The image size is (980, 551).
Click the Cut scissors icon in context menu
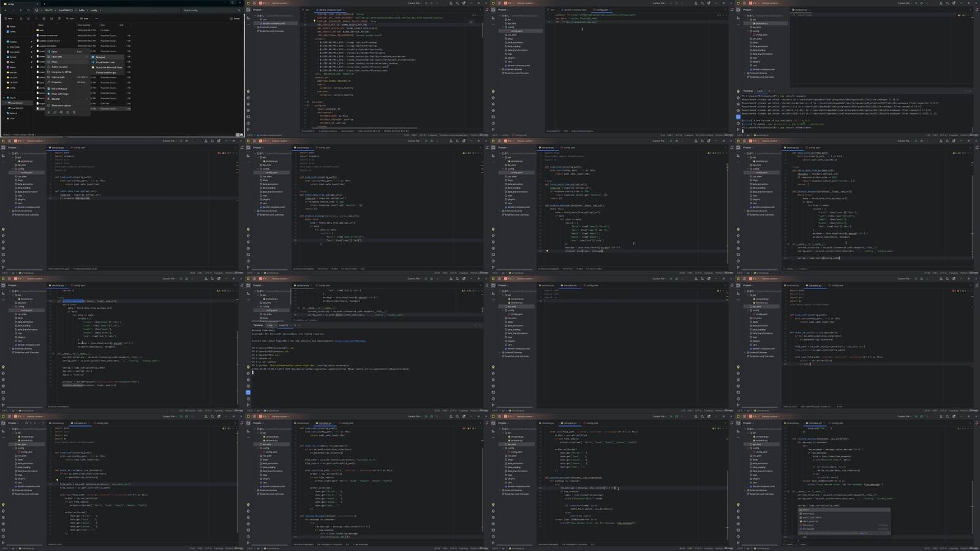point(49,112)
